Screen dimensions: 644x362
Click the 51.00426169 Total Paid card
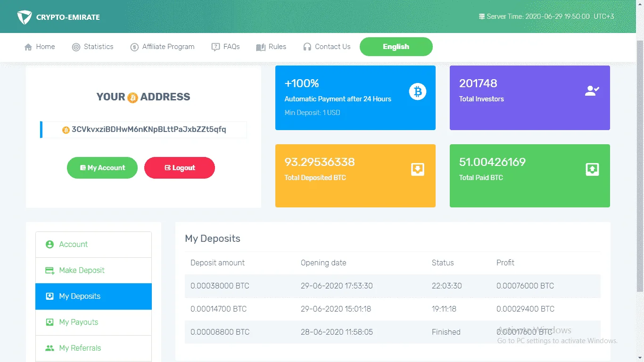[x=530, y=176]
